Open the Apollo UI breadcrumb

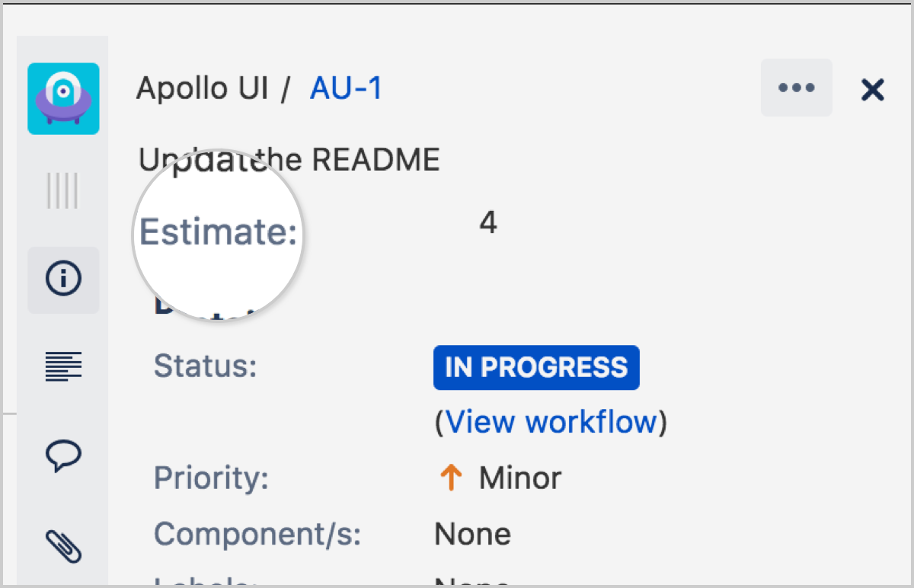point(200,88)
